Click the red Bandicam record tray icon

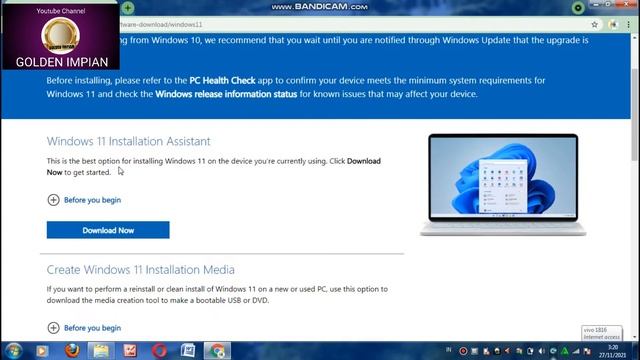click(463, 351)
